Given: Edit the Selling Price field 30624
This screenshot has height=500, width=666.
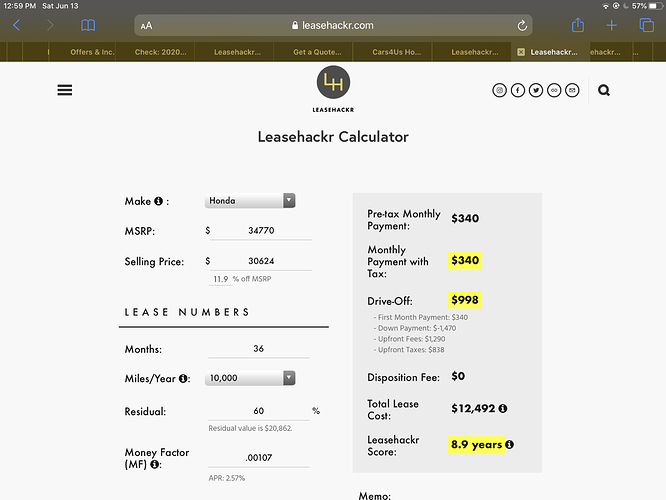Looking at the screenshot, I should point(261,261).
